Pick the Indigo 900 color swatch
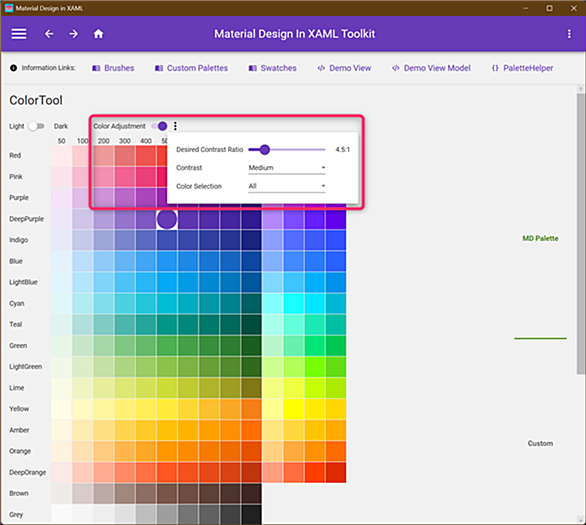 pos(251,240)
